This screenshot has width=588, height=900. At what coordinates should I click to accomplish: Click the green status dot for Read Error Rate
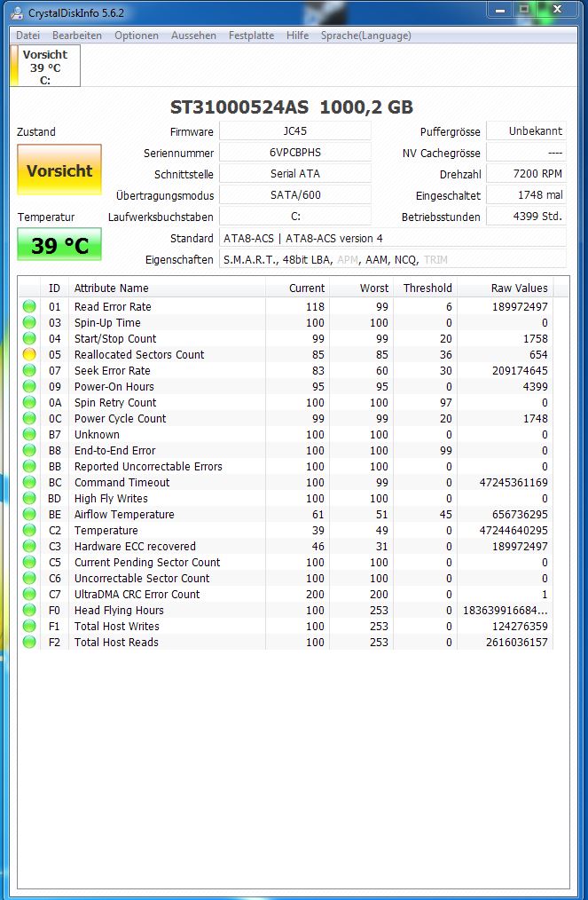coord(29,306)
